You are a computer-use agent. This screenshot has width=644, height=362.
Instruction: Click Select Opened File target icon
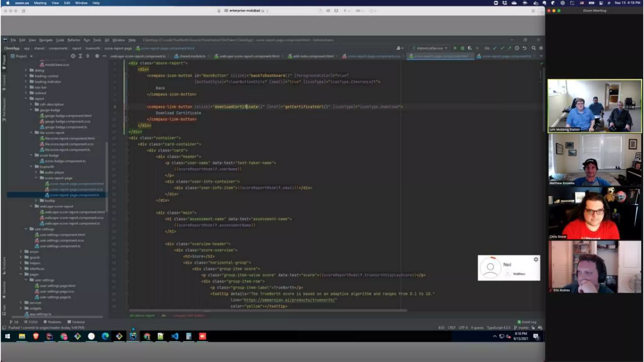coord(73,56)
